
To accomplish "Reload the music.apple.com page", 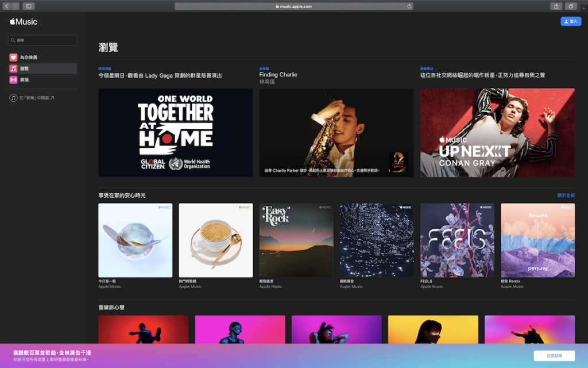I will tap(409, 6).
